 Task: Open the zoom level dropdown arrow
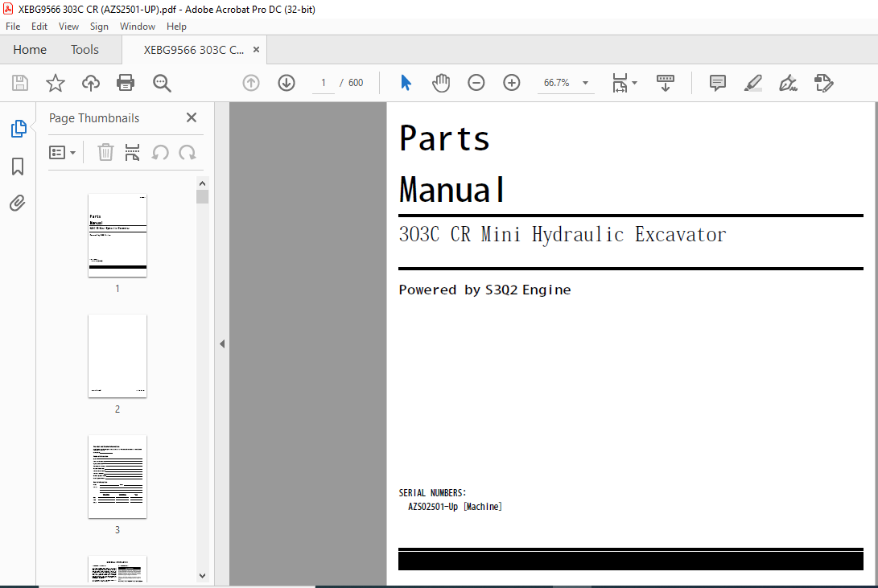click(585, 83)
